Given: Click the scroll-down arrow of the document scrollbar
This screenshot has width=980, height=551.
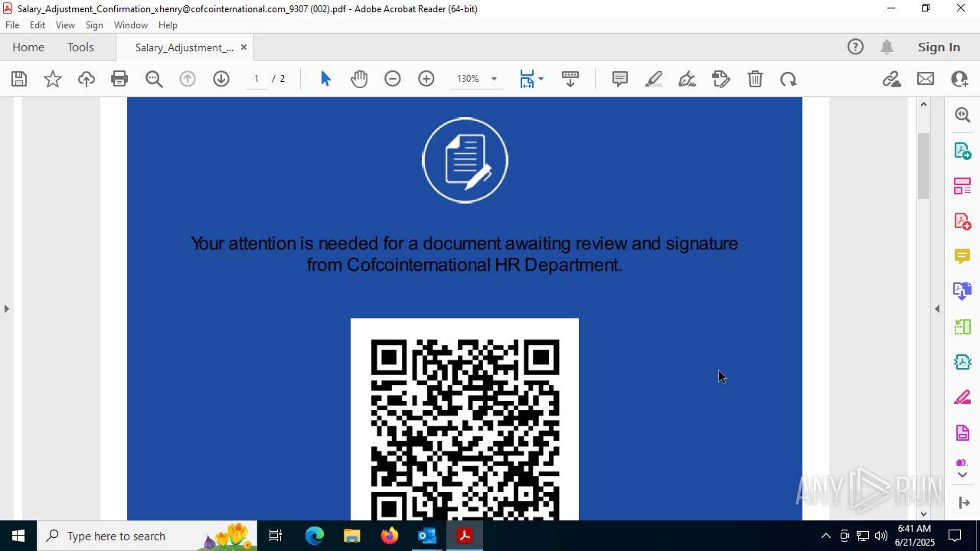Looking at the screenshot, I should click(923, 514).
